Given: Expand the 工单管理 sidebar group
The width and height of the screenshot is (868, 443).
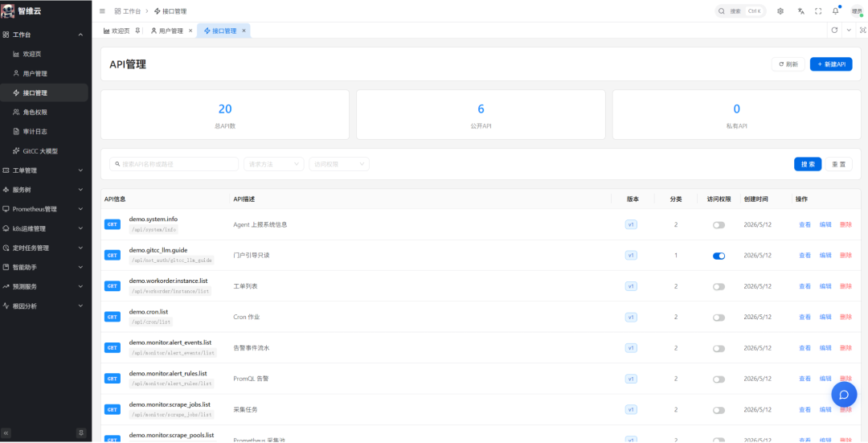Looking at the screenshot, I should point(44,170).
